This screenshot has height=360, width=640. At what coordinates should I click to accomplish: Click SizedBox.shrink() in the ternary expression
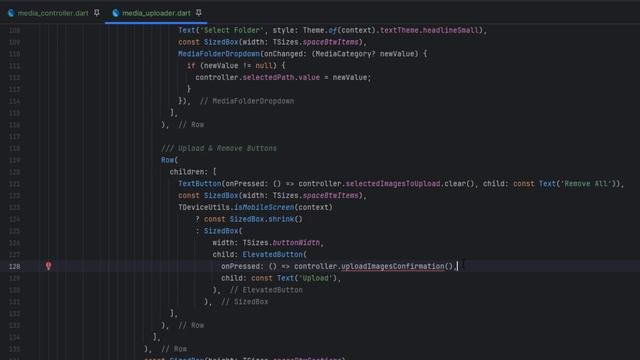266,220
